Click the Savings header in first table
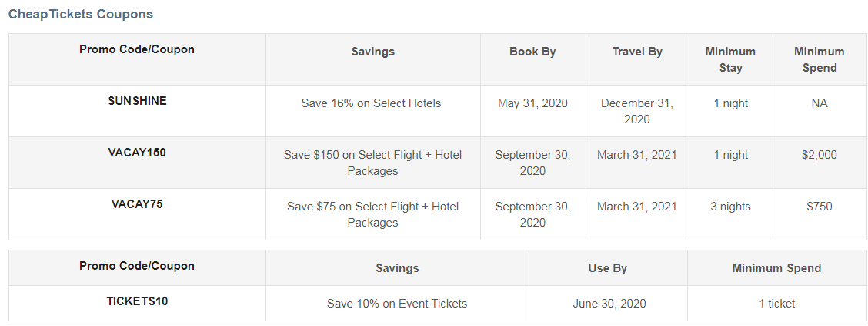The image size is (868, 326). point(373,52)
